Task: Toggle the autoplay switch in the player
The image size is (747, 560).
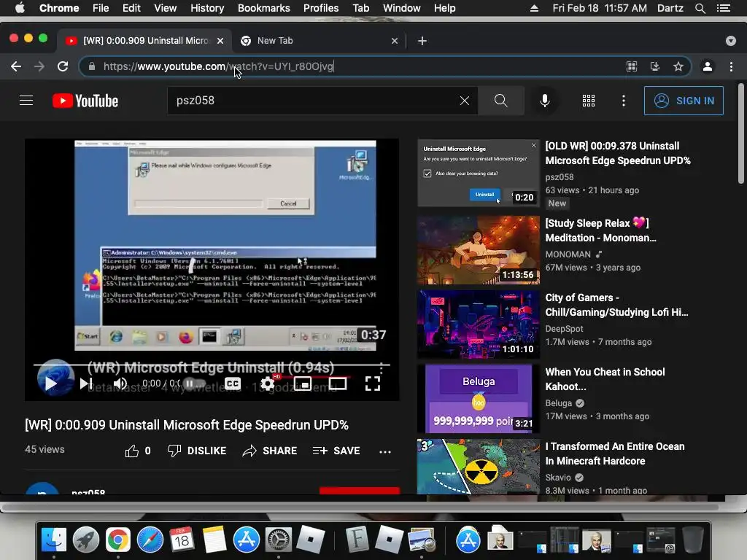Action: pyautogui.click(x=194, y=384)
